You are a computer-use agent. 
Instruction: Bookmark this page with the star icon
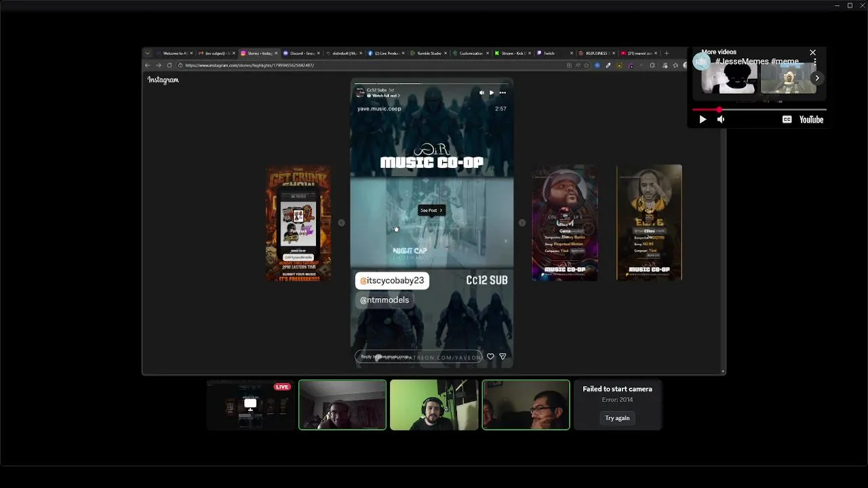pyautogui.click(x=587, y=65)
